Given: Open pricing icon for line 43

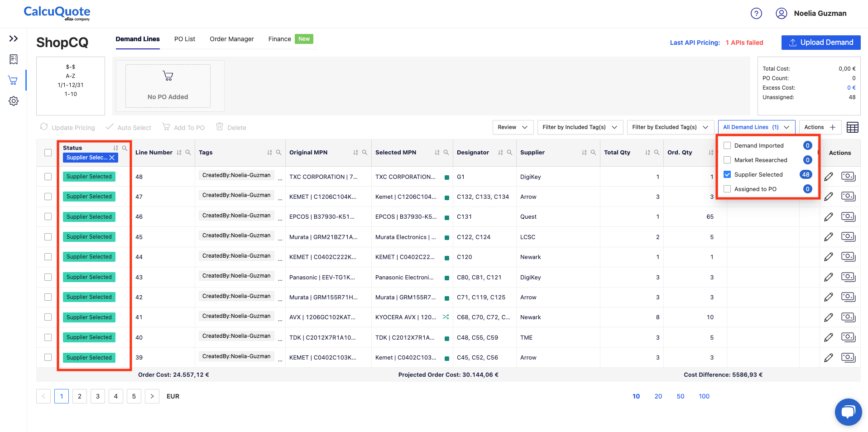Looking at the screenshot, I should (x=848, y=277).
